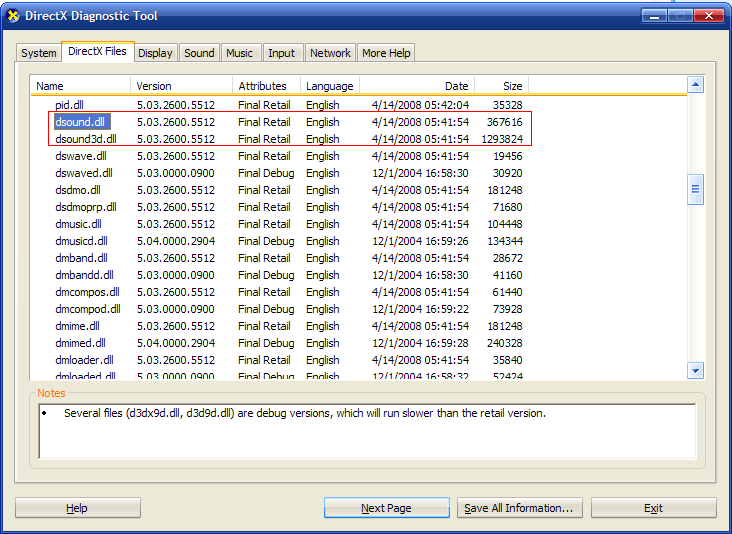Viewport: 732px width, 534px height.
Task: Sort file list by Name column
Action: coord(80,86)
